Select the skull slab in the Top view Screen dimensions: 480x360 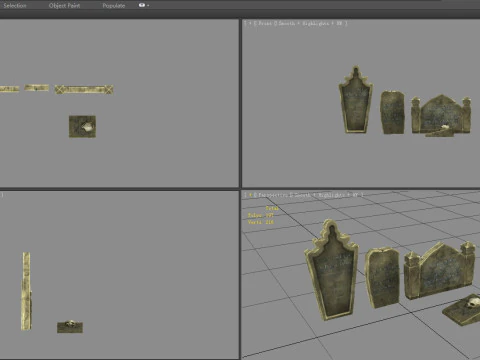(x=82, y=126)
